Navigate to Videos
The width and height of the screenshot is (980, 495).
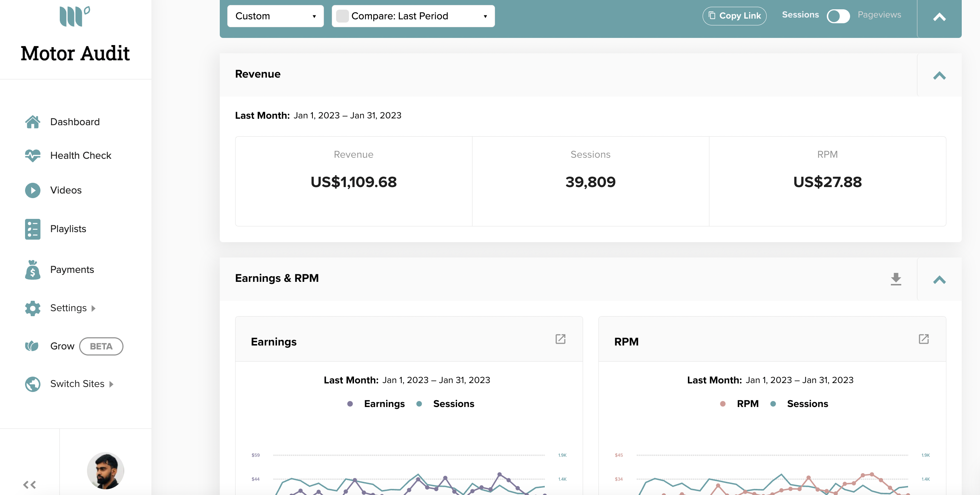[x=66, y=190]
